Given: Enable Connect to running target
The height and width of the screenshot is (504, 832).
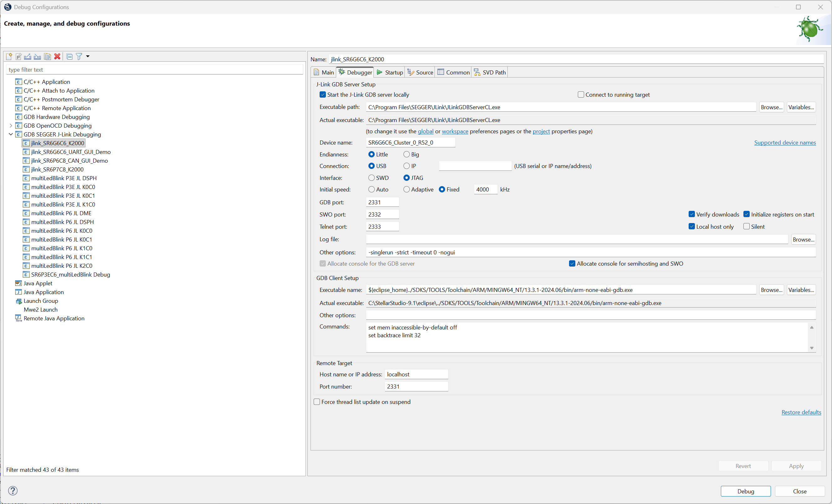Looking at the screenshot, I should tap(581, 94).
